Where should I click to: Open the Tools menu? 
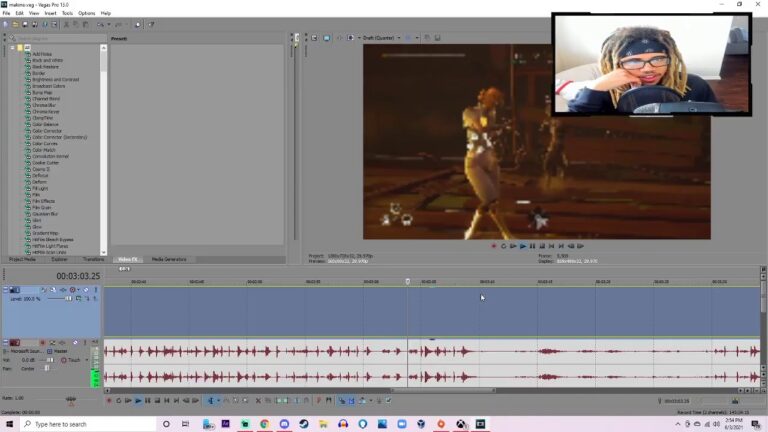[x=67, y=13]
